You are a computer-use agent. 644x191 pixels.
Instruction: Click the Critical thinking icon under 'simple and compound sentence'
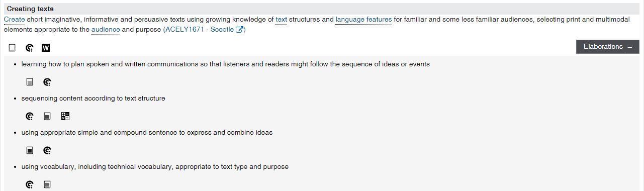47,150
